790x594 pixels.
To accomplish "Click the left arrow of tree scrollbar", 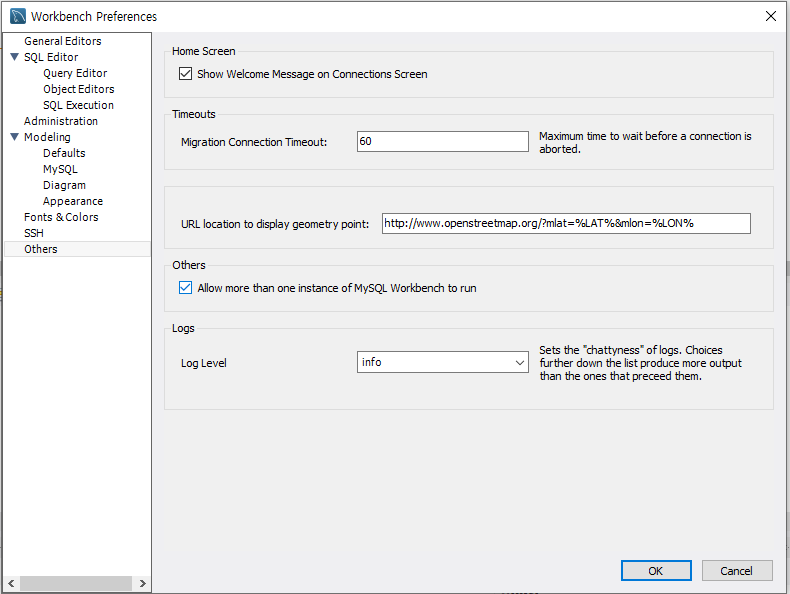I will [x=11, y=583].
